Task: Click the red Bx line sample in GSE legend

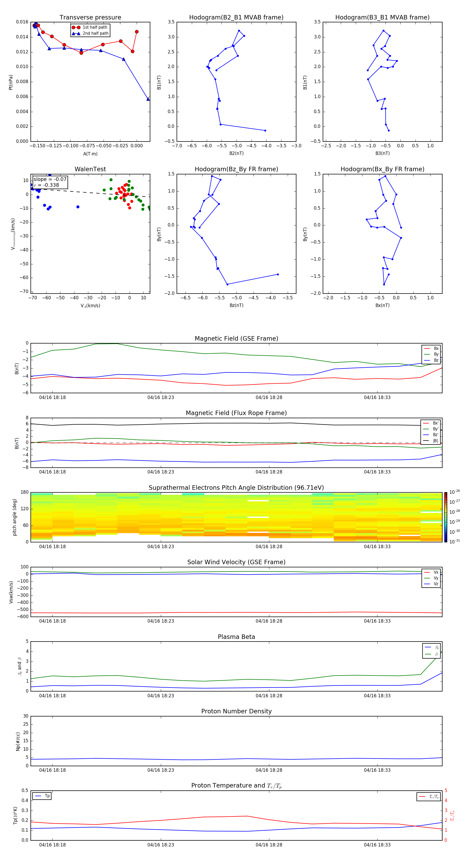Action: click(427, 349)
